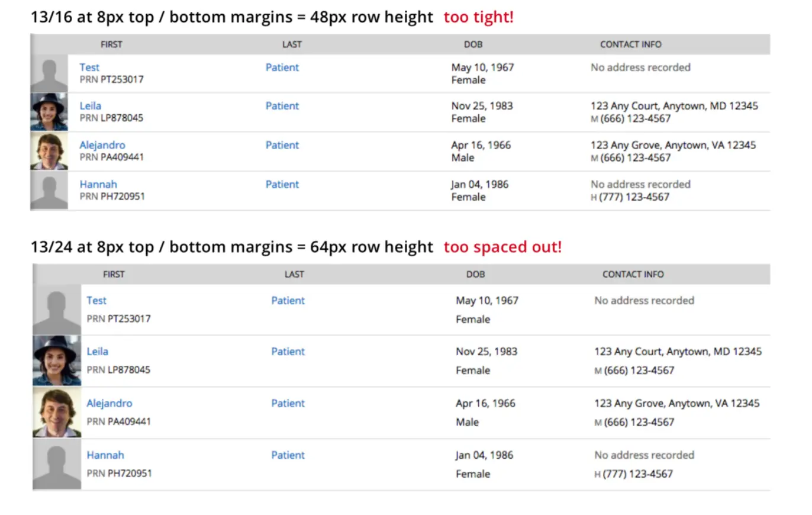The width and height of the screenshot is (812, 515).
Task: Click Leila's photo in the bottom table
Action: coord(57,361)
